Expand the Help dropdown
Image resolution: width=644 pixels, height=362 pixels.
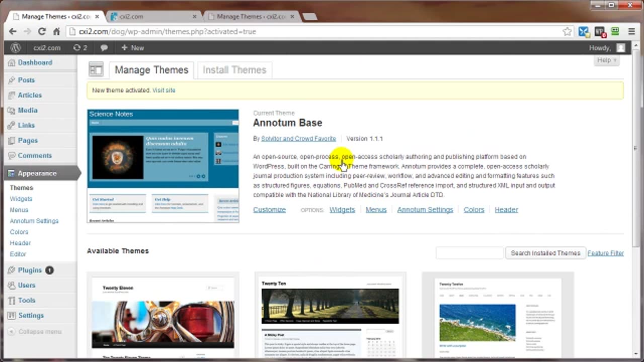tap(607, 60)
